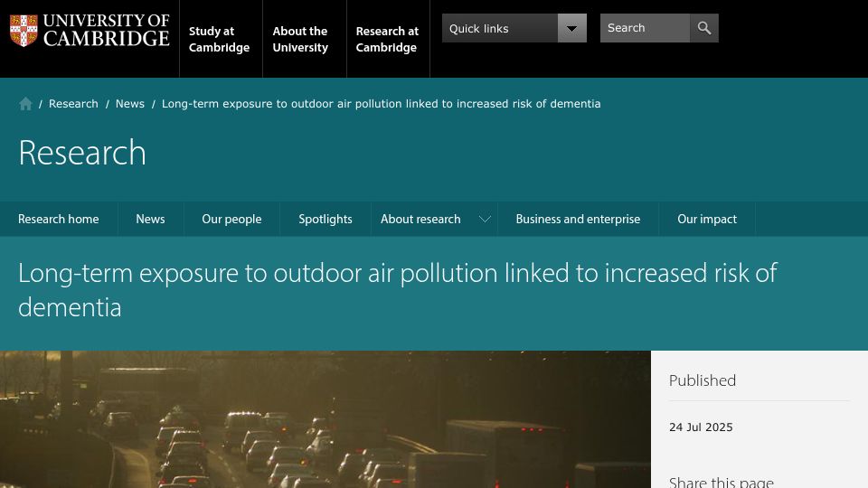Select the Research home tab
The image size is (868, 488).
(x=59, y=219)
